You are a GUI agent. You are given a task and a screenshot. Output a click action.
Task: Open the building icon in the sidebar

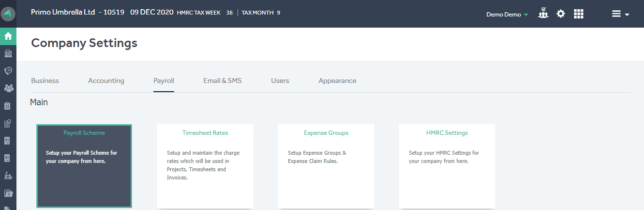pos(8,53)
